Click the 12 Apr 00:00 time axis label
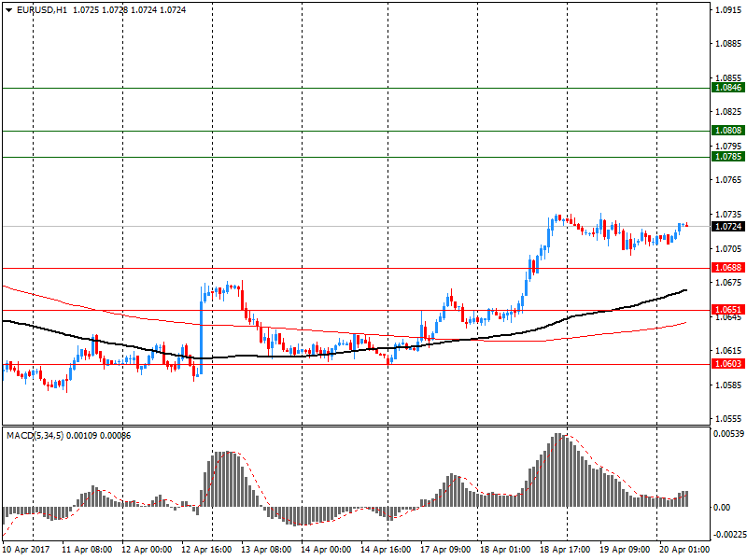 point(147,550)
